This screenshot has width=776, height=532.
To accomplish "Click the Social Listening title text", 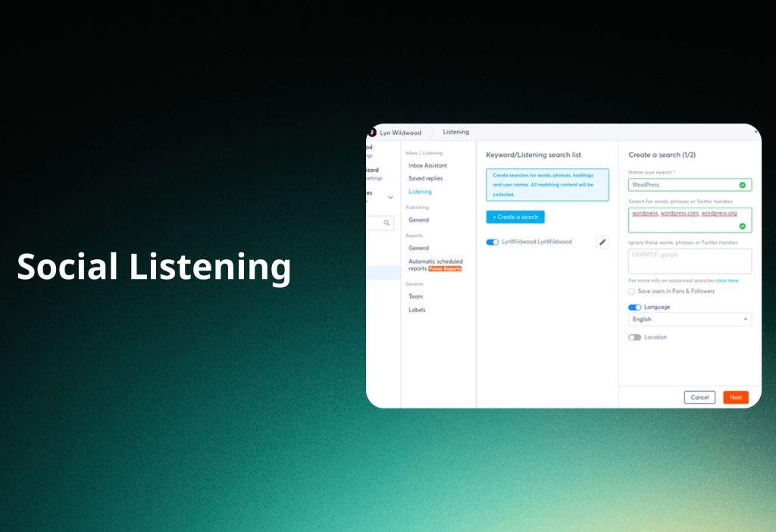I will pyautogui.click(x=154, y=267).
